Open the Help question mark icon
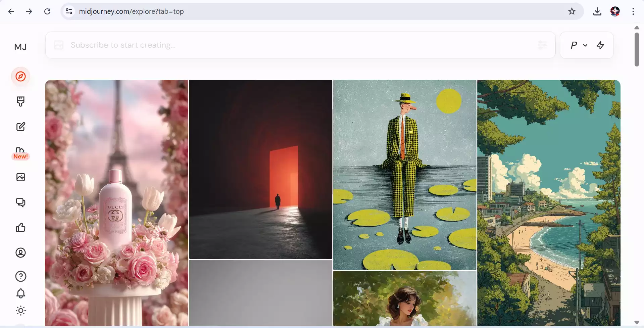 (20, 276)
